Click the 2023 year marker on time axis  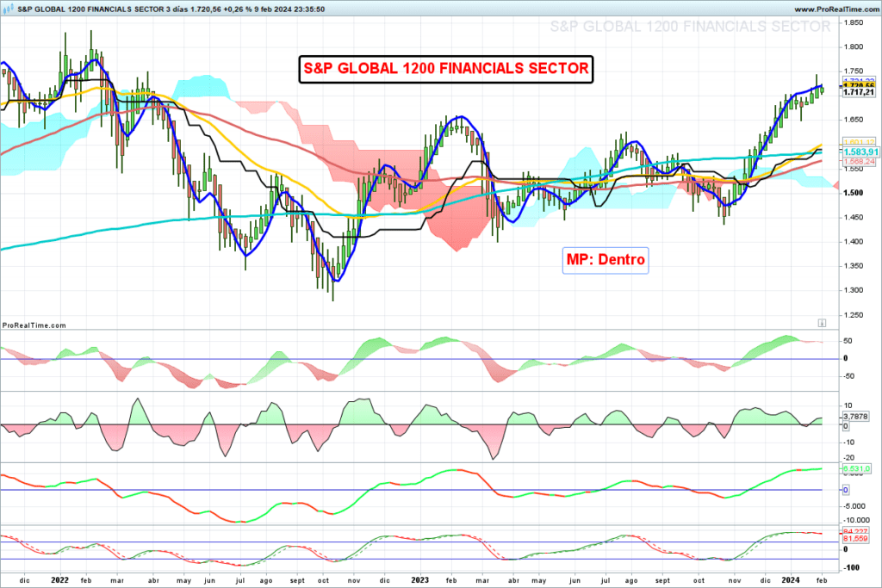[419, 580]
